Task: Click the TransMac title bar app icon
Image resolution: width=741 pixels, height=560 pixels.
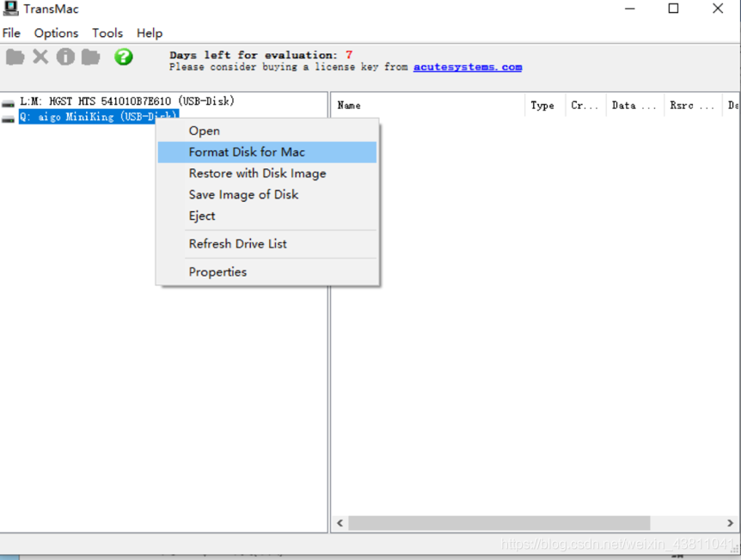Action: pyautogui.click(x=10, y=9)
